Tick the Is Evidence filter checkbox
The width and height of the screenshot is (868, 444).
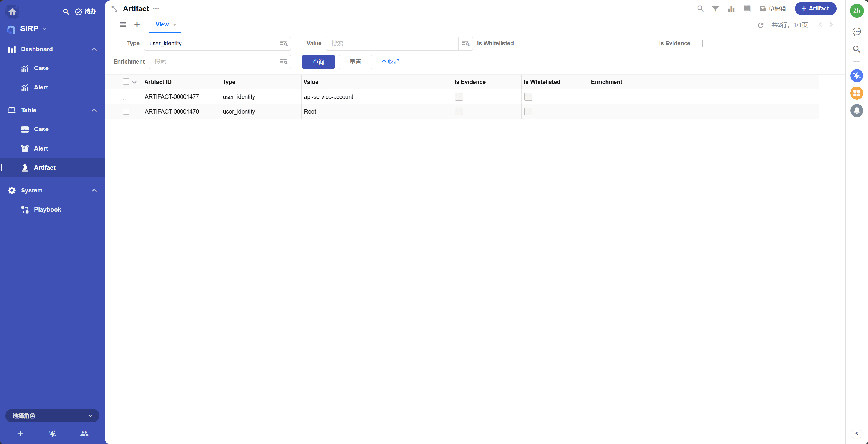(x=698, y=43)
